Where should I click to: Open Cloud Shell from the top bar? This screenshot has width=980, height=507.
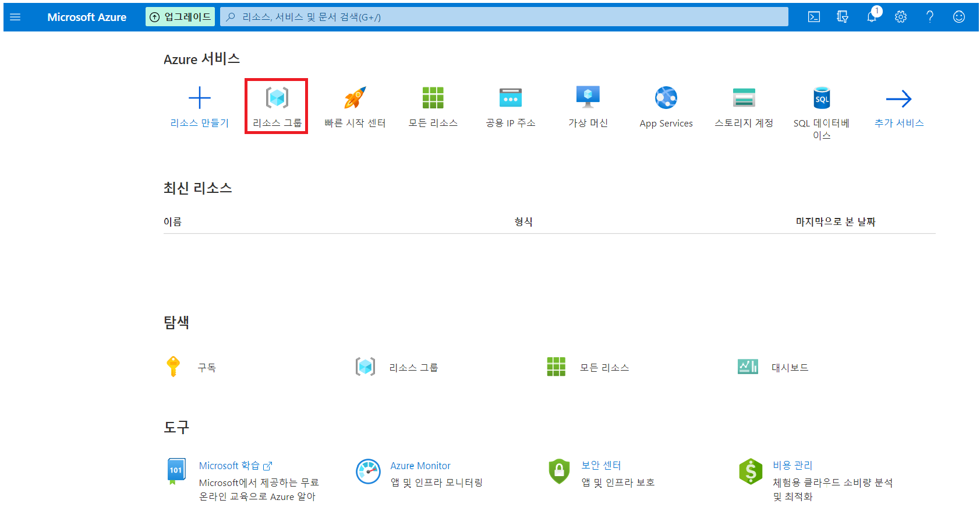point(814,17)
